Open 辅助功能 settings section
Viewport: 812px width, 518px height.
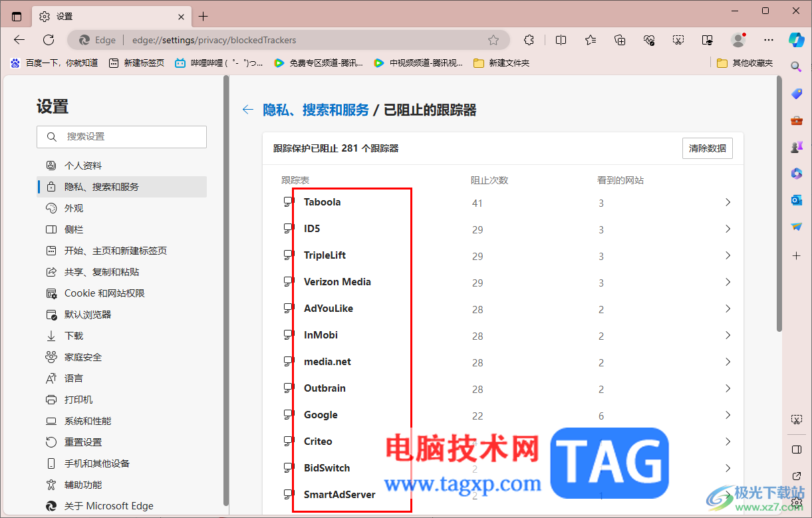(122, 485)
